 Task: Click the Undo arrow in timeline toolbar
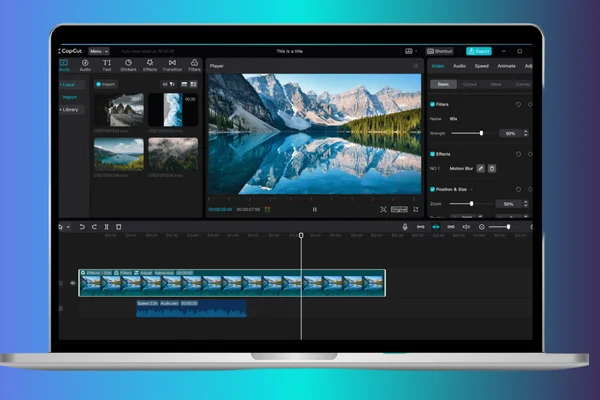[82, 227]
